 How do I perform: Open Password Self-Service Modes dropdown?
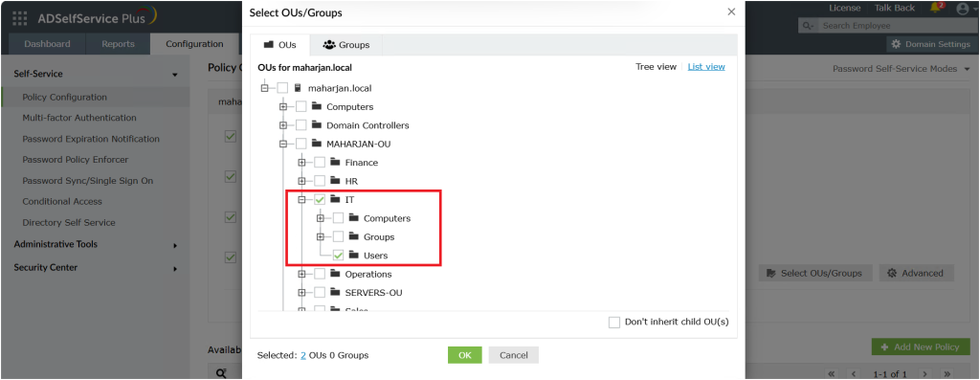click(901, 69)
